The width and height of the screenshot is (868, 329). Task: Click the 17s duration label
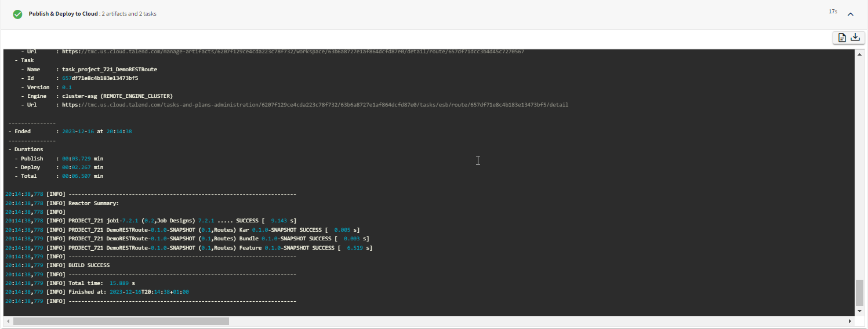[x=833, y=12]
